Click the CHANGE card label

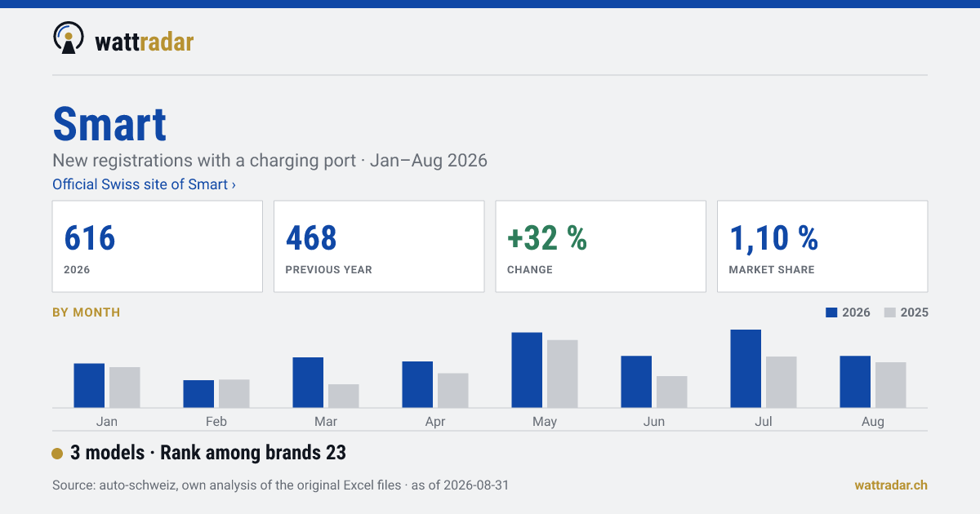pyautogui.click(x=530, y=270)
